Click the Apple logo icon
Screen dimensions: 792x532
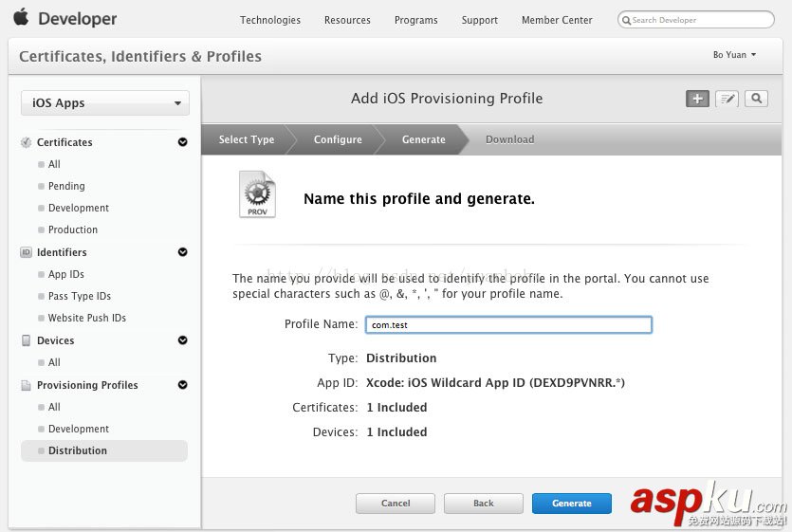click(x=21, y=17)
